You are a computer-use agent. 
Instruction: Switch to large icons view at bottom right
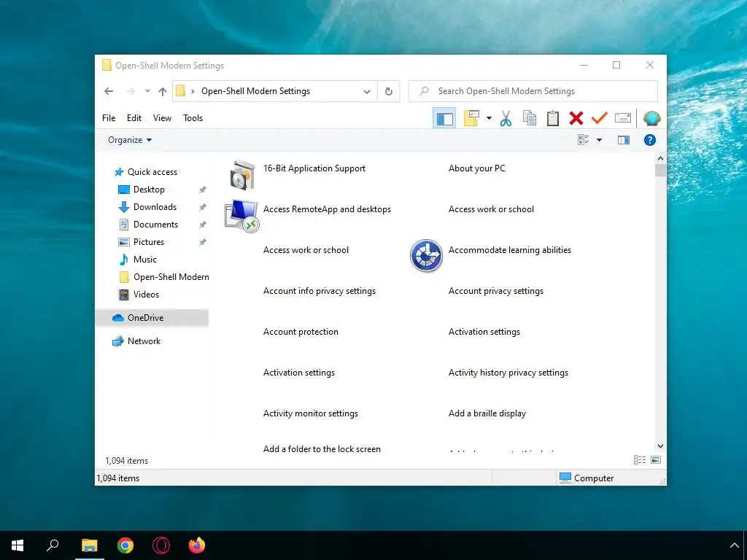click(x=656, y=459)
